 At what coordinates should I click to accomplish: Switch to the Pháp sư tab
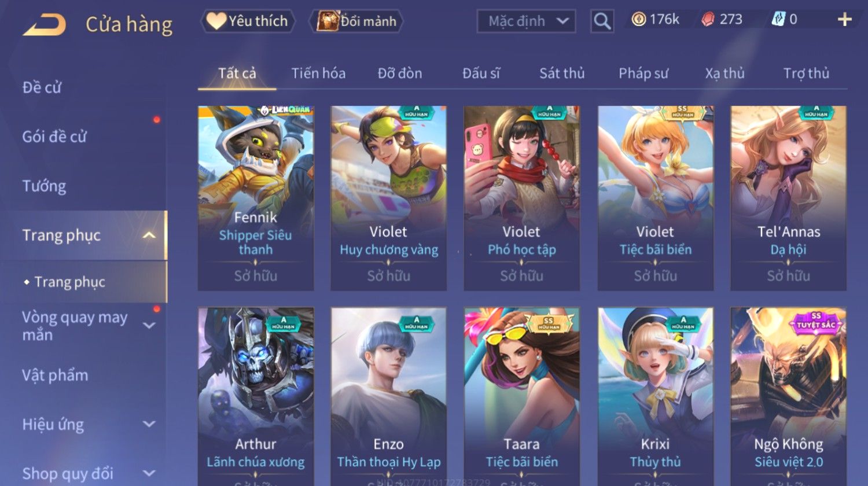[643, 73]
